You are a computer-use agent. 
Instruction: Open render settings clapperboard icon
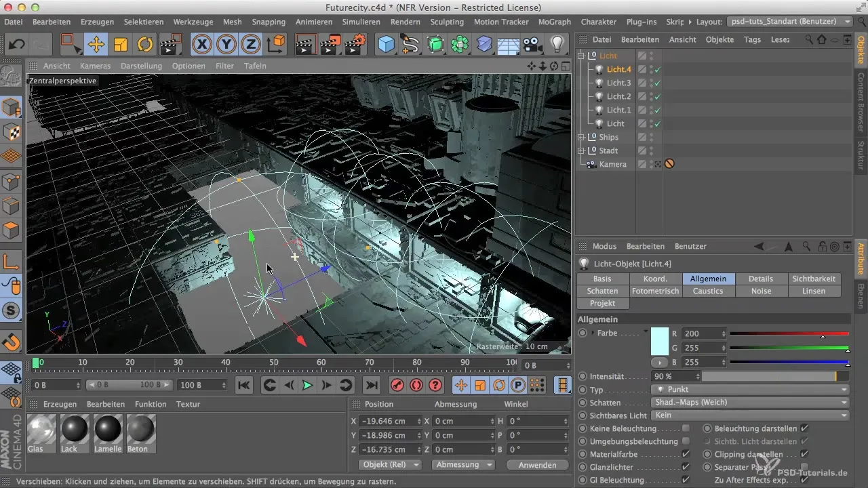click(x=355, y=45)
